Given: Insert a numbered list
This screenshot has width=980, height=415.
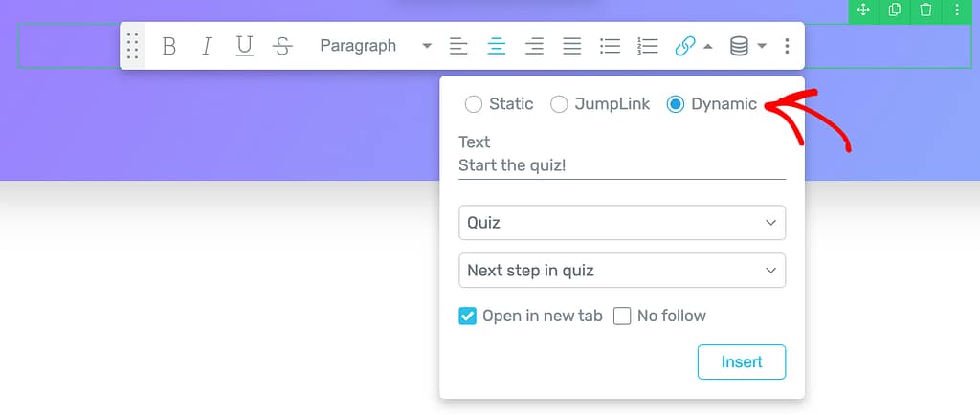Looking at the screenshot, I should 648,46.
